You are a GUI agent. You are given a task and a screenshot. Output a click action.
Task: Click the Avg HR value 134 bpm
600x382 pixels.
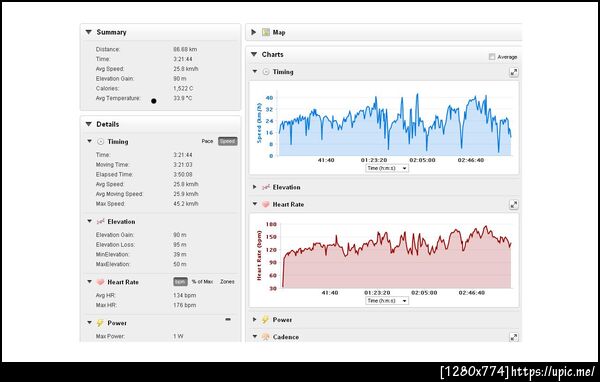click(x=184, y=295)
